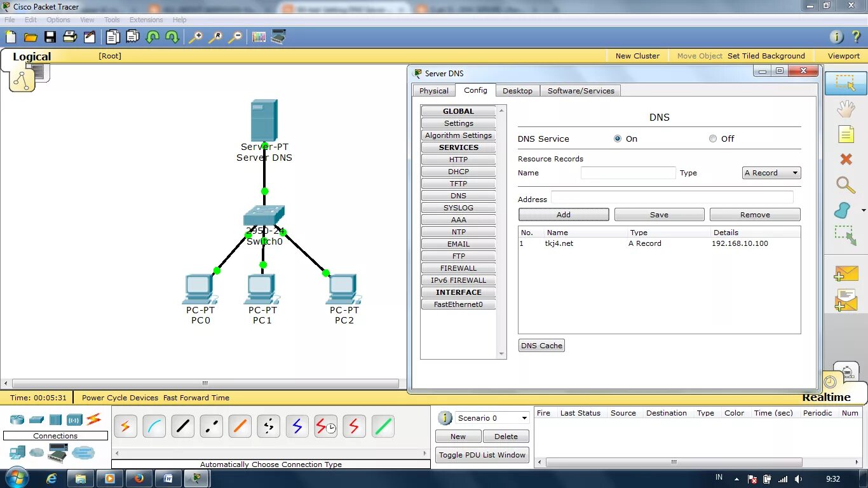Select the Place Note tool
Viewport: 868px width, 488px height.
point(846,134)
